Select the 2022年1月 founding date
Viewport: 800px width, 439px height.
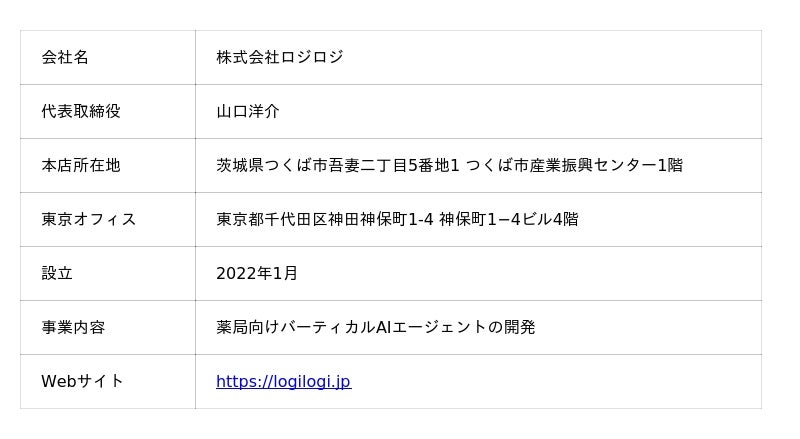(x=257, y=273)
